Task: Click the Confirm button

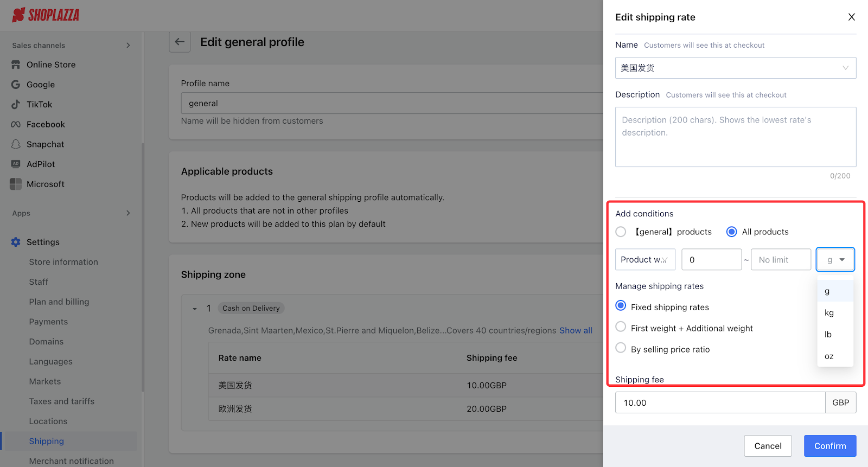Action: tap(829, 446)
